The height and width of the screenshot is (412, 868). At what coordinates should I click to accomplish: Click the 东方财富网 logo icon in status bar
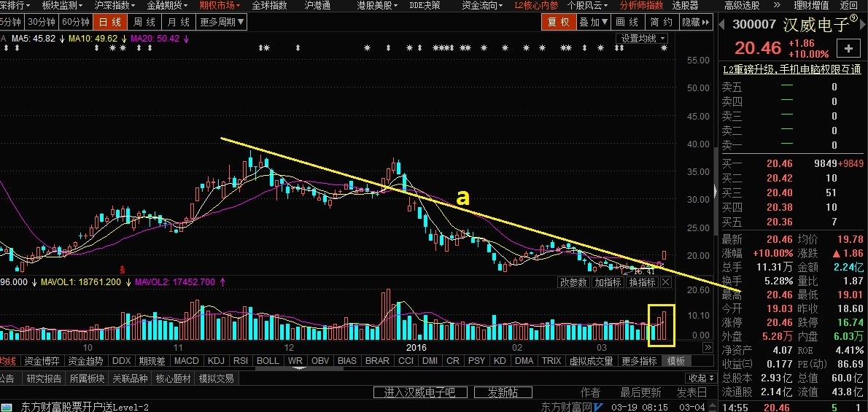(598, 407)
